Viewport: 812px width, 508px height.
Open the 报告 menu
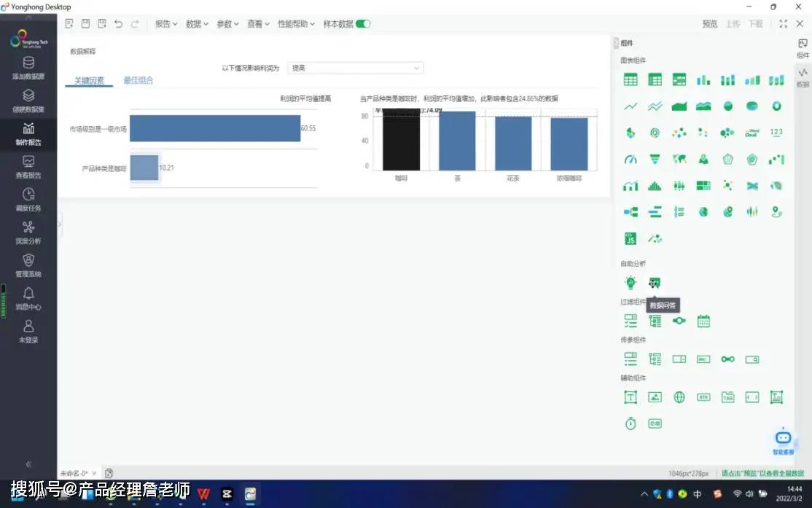coord(165,23)
